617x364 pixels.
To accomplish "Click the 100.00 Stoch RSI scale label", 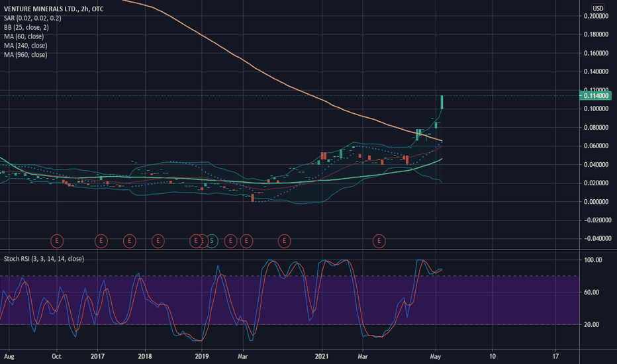I will click(593, 259).
